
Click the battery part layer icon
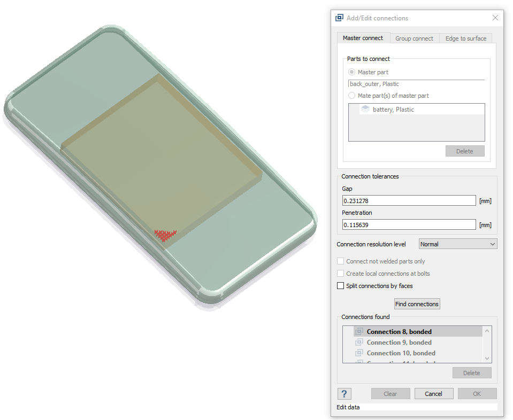pos(365,109)
